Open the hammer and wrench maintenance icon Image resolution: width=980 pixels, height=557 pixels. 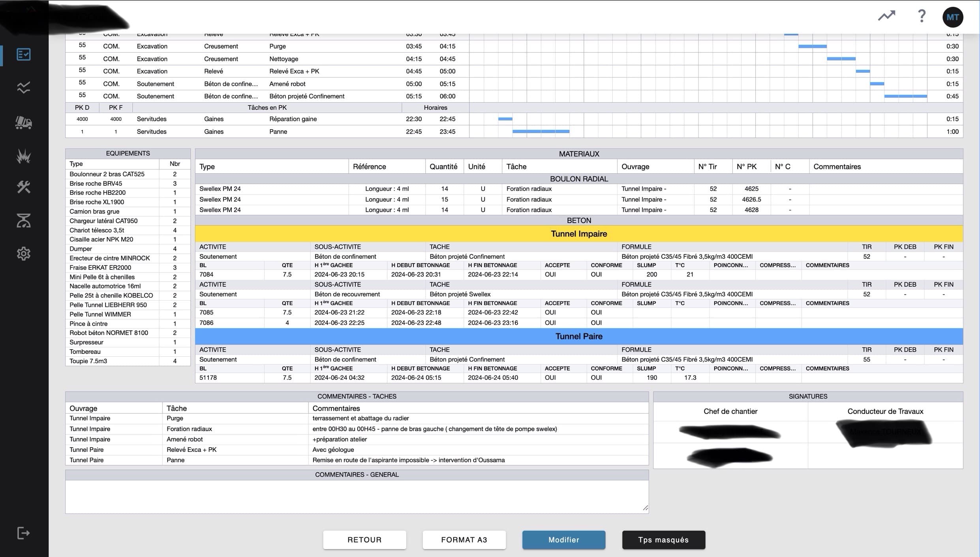(23, 187)
